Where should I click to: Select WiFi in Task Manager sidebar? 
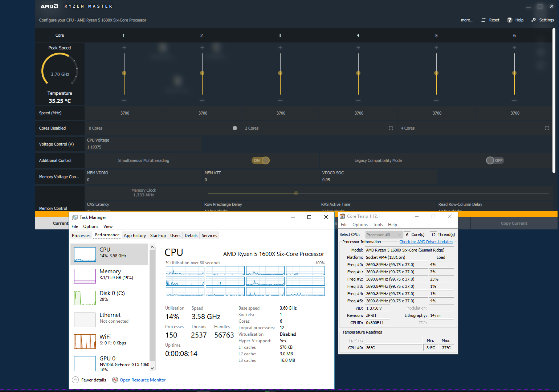click(109, 341)
